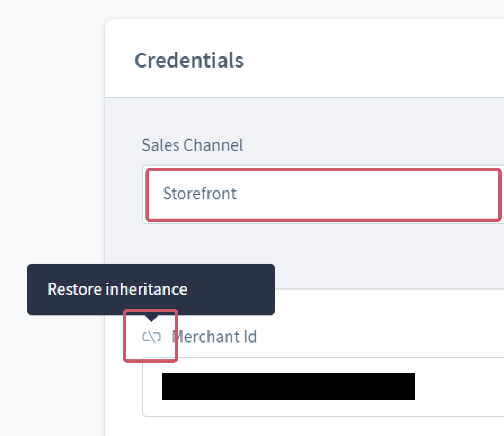Viewport: 504px width, 436px height.
Task: Click the redacted Merchant Id value
Action: point(288,386)
